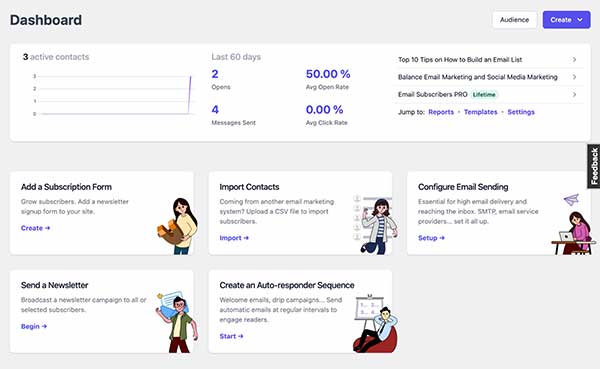The height and width of the screenshot is (369, 600).
Task: Jump to Templates
Action: [x=481, y=112]
